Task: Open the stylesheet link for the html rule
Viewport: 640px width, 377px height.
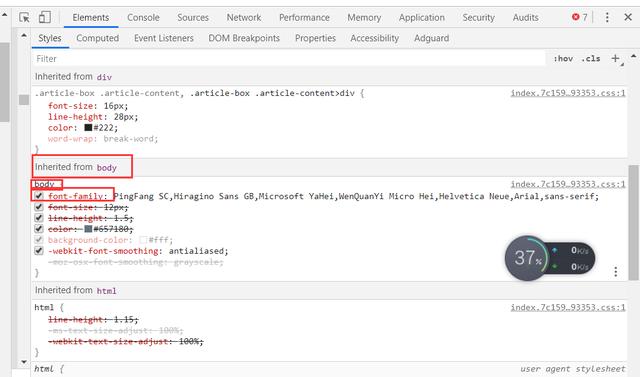Action: [568, 307]
